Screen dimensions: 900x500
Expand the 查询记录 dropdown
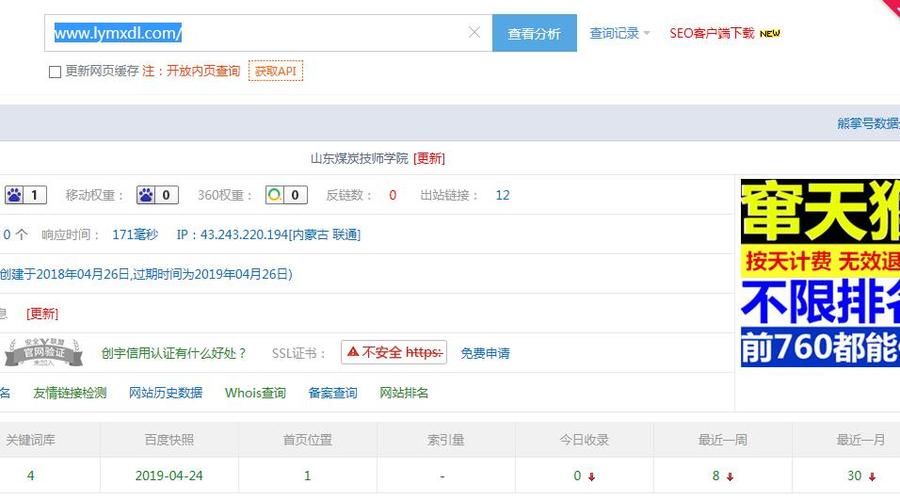619,33
